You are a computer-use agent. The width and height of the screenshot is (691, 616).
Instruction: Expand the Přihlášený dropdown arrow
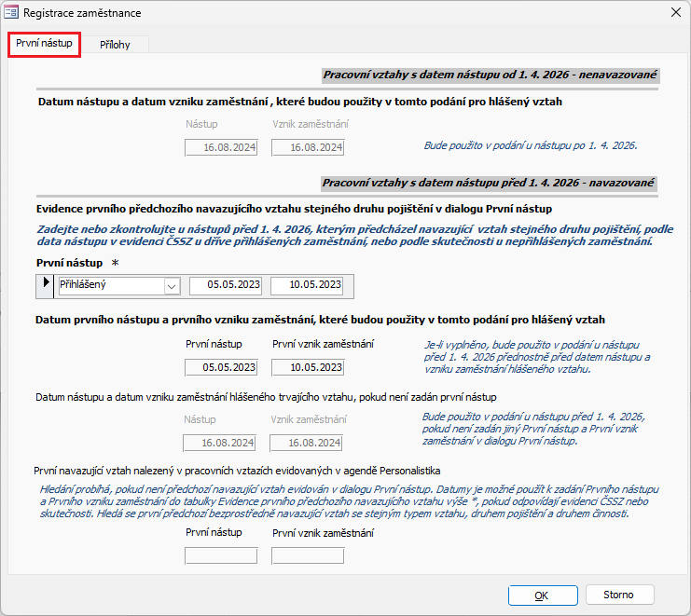tap(172, 287)
